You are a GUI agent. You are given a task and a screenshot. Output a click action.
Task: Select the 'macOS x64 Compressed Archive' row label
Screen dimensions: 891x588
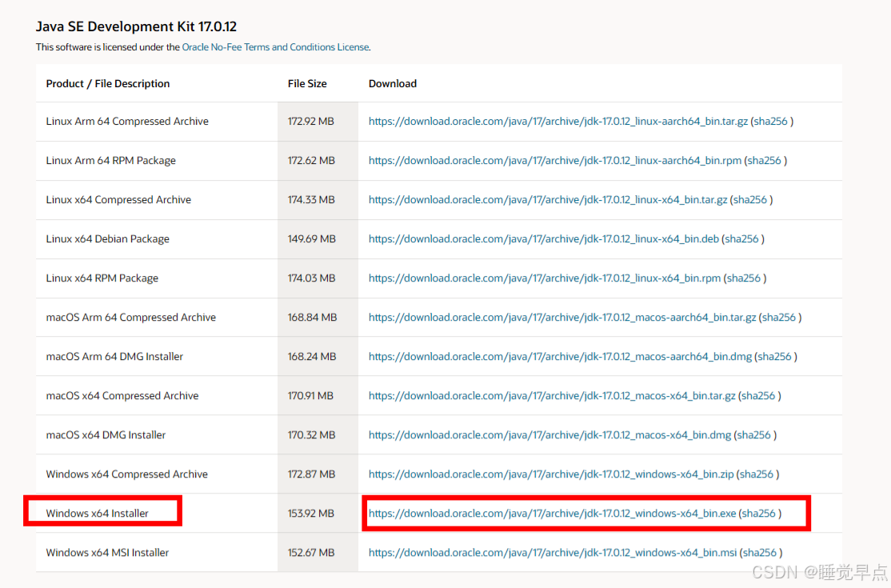122,395
